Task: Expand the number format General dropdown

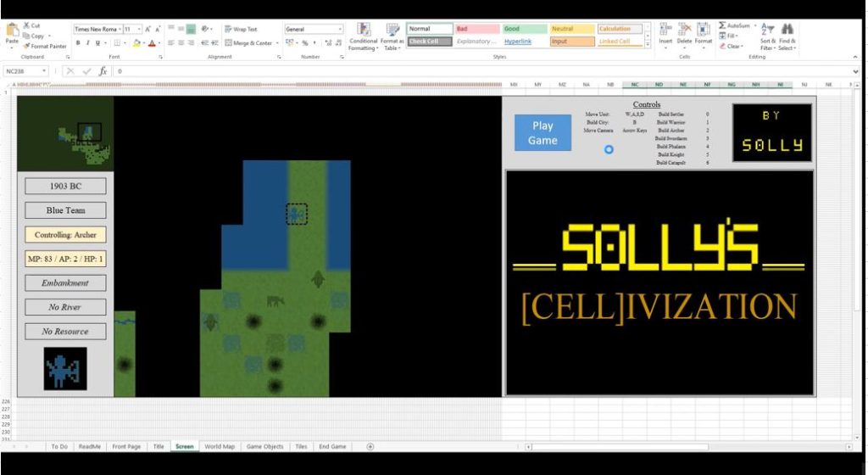Action: click(x=340, y=30)
